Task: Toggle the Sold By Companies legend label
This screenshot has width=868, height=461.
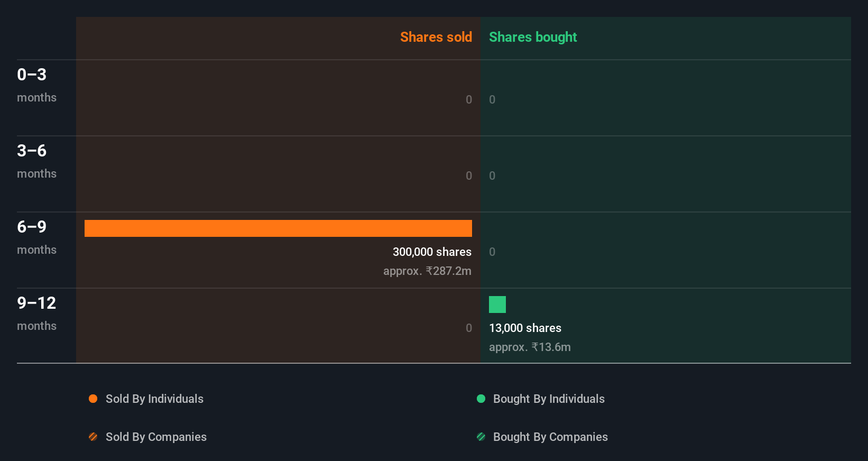Action: pos(156,437)
